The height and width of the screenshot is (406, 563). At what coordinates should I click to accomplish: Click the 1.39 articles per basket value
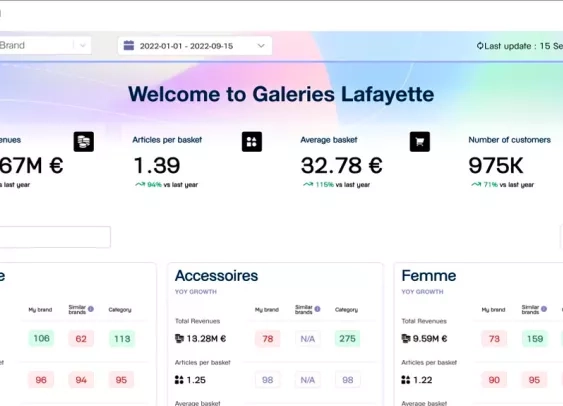click(x=157, y=165)
